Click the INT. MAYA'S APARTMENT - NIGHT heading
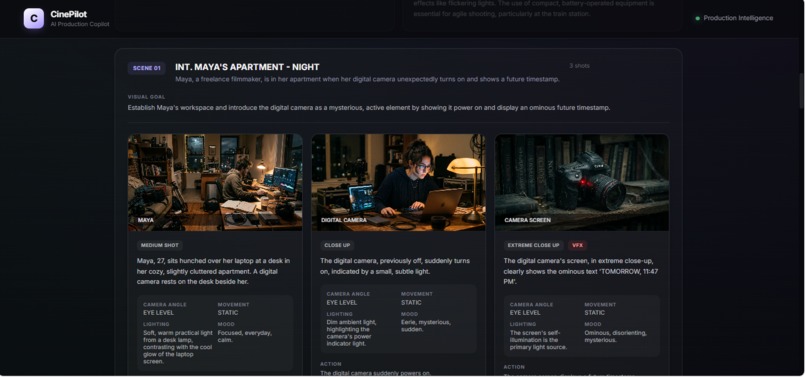Viewport: 806px width, 377px height. [247, 67]
